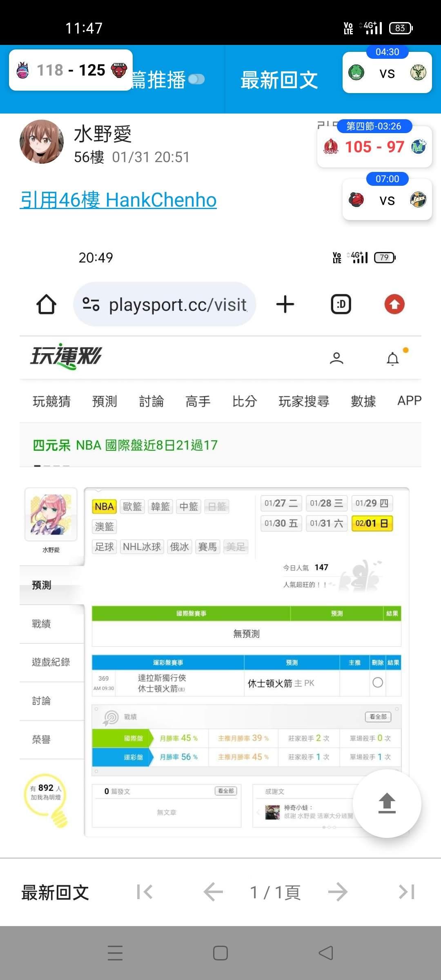441x980 pixels.
Task: Select the 賽馬 sport tab
Action: click(208, 547)
